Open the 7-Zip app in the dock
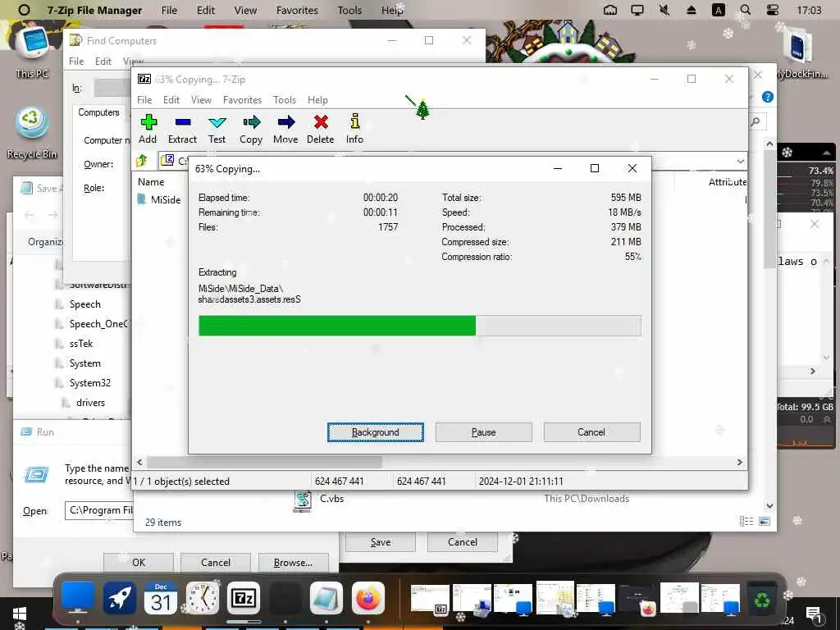This screenshot has height=630, width=840. 244,598
